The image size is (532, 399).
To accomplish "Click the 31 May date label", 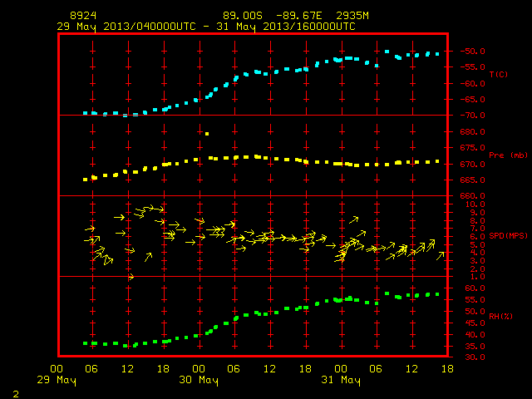I will coord(341,380).
